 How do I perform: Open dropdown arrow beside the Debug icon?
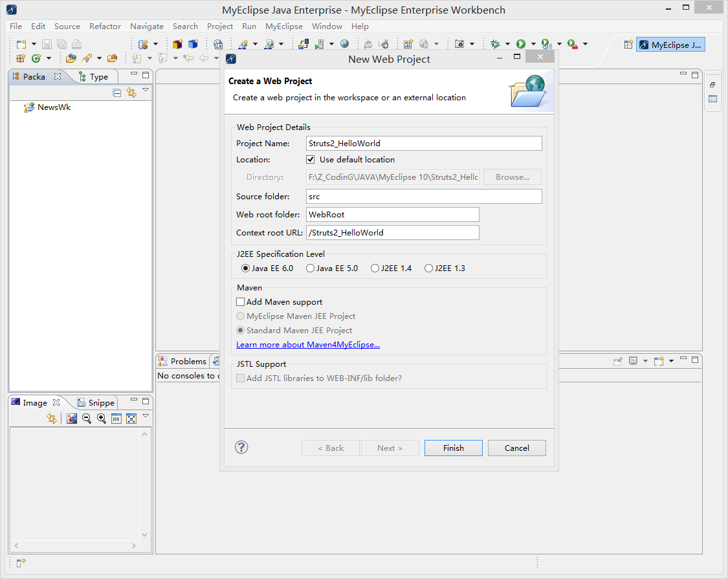point(507,44)
